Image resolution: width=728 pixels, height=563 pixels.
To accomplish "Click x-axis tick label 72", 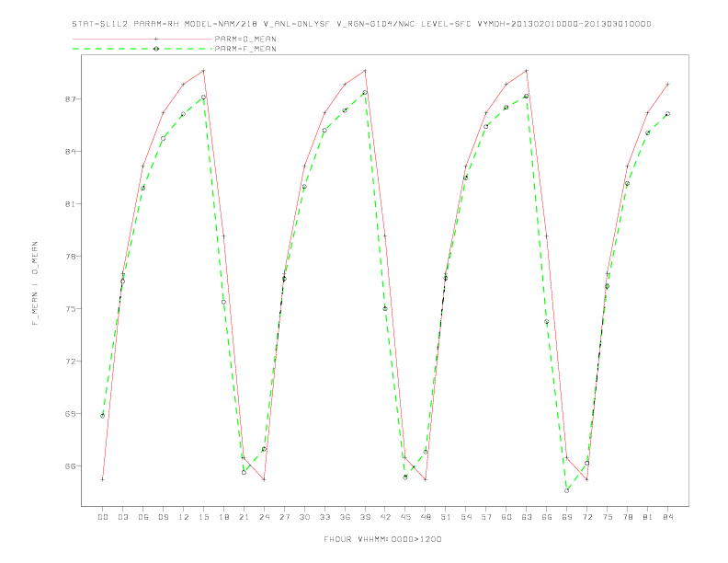I will point(586,517).
